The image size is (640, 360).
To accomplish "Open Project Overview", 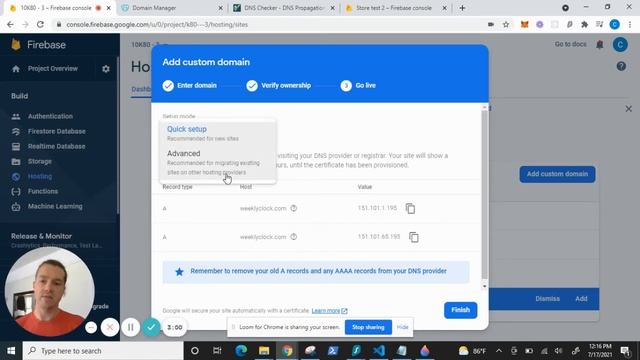I will [x=53, y=69].
